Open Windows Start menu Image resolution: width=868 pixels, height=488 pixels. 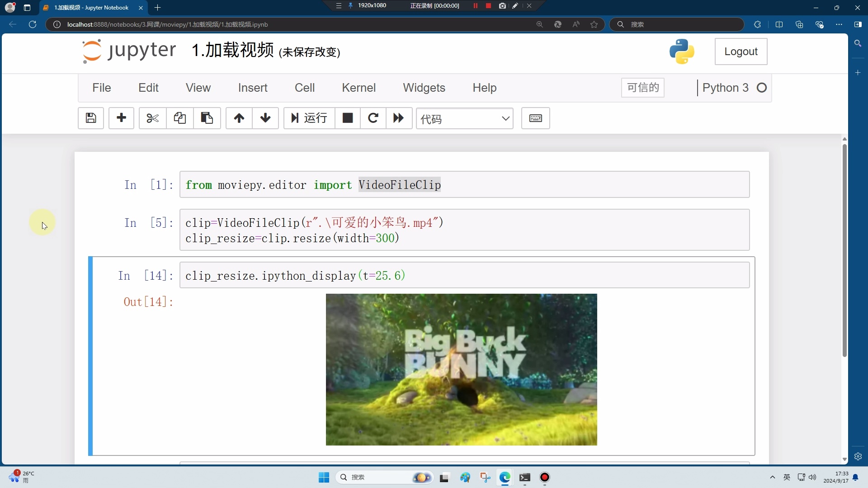[324, 478]
